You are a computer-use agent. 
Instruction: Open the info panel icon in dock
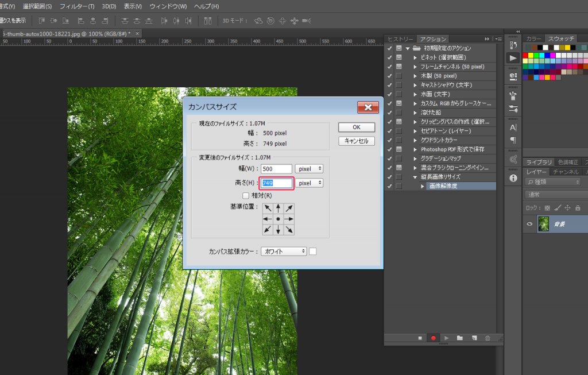pos(513,178)
